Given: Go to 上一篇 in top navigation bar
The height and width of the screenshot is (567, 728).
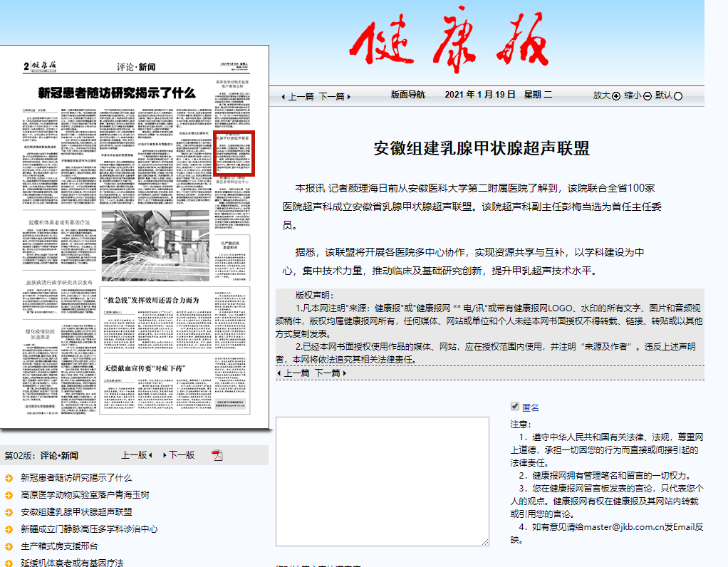Looking at the screenshot, I should pyautogui.click(x=298, y=96).
